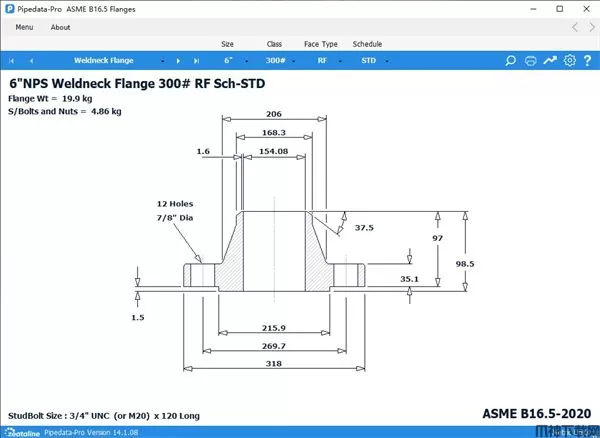This screenshot has height=438, width=600.
Task: Click the 98.5 height dimension
Action: click(465, 264)
